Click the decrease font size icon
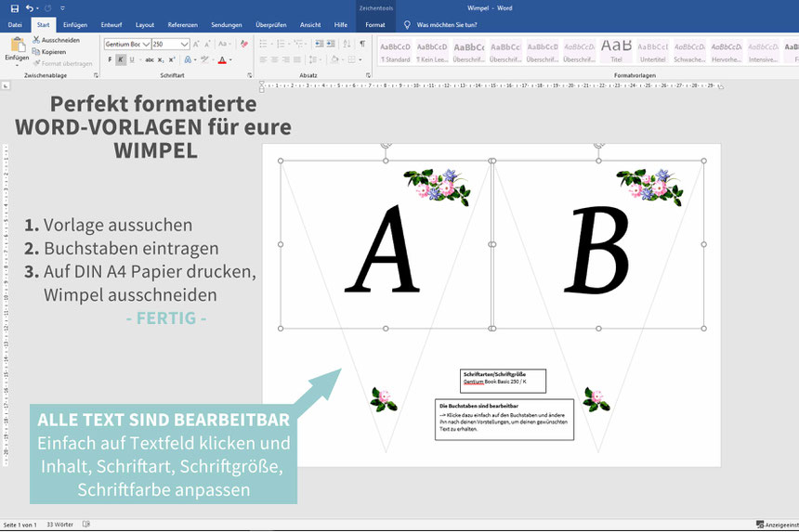This screenshot has height=532, width=799. click(x=207, y=45)
